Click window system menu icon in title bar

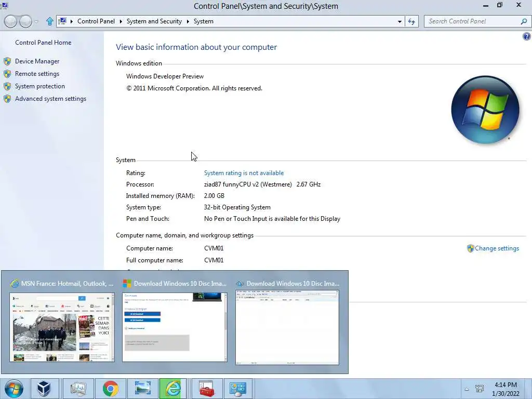point(4,5)
